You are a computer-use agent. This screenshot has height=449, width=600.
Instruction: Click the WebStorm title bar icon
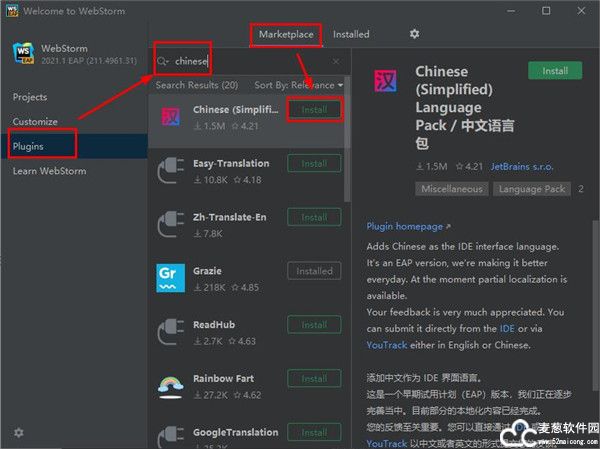[12, 10]
